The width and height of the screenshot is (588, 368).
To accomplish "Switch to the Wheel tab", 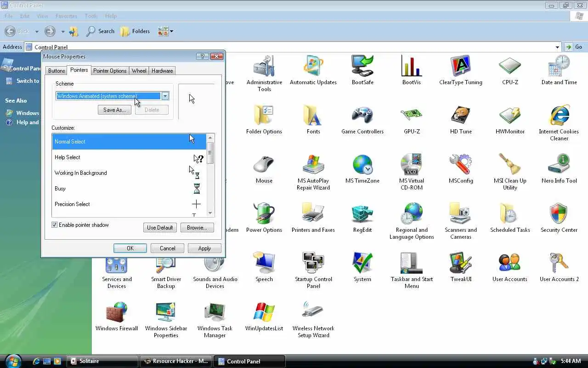I will point(139,71).
